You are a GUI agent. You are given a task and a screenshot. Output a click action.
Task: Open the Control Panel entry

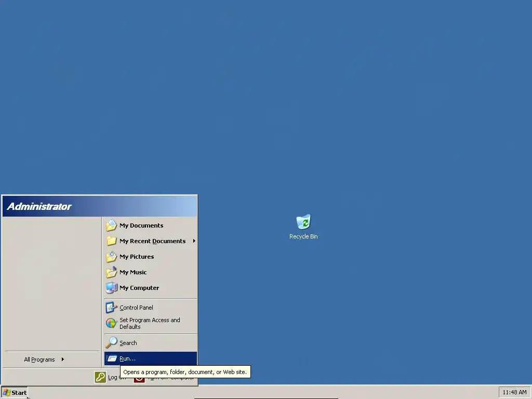coord(151,308)
